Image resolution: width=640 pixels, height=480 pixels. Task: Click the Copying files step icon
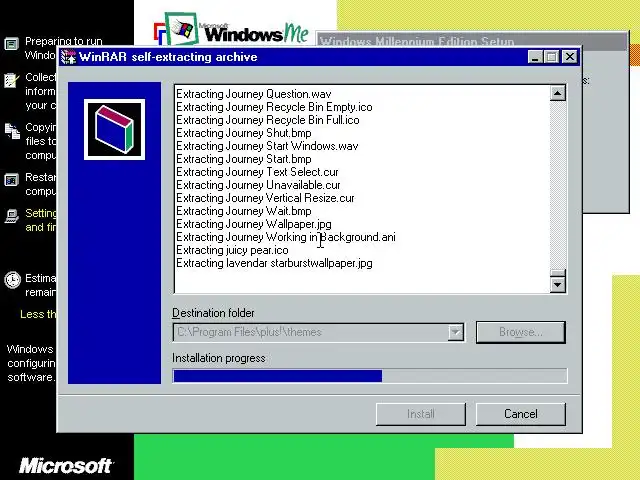12,131
